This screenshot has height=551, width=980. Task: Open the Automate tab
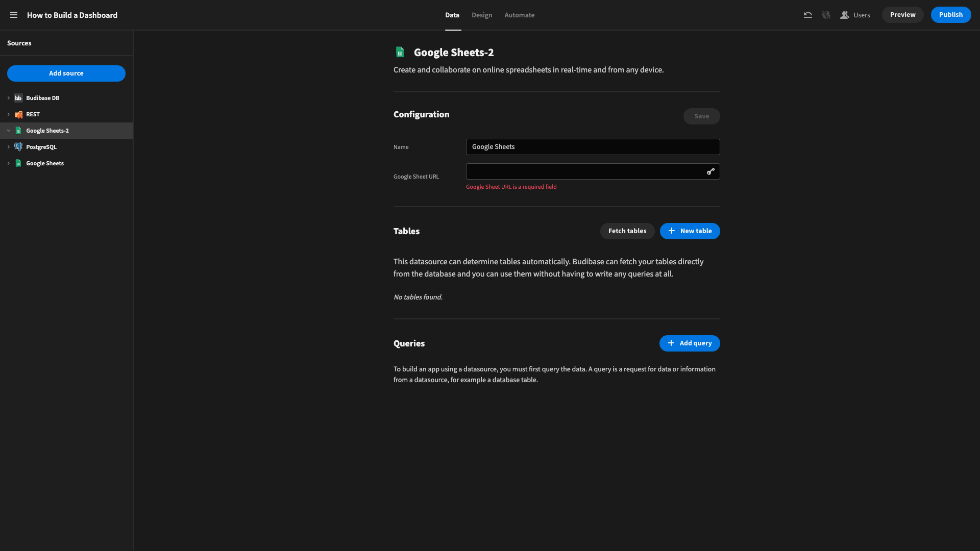(x=520, y=15)
